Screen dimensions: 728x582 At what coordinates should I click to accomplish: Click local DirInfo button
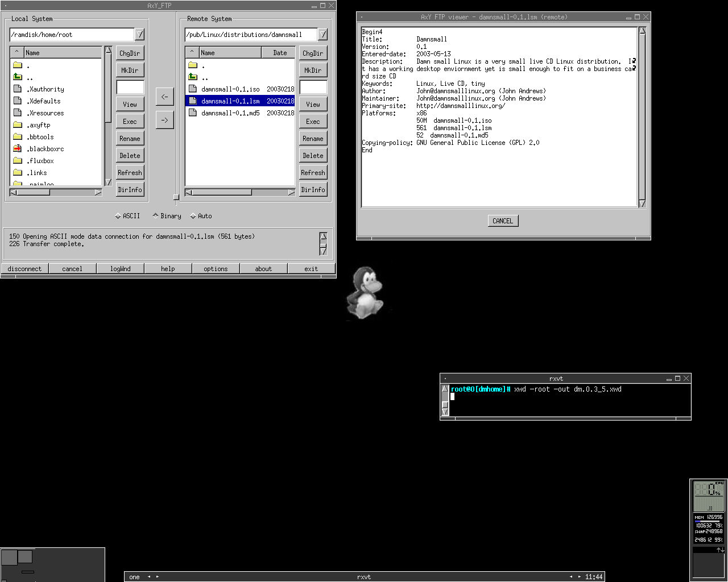(130, 189)
